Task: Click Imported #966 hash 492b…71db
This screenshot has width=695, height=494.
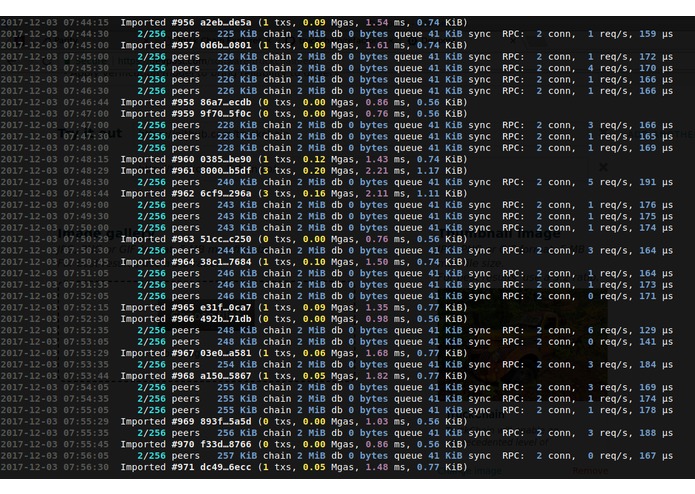Action: click(x=226, y=319)
